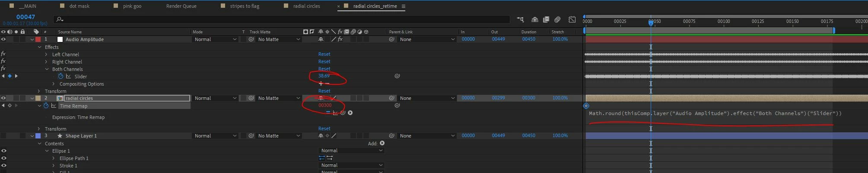Click the Add contents arrow for Shape Layer 1
Viewport: 868px width, 173px height.
tap(382, 143)
